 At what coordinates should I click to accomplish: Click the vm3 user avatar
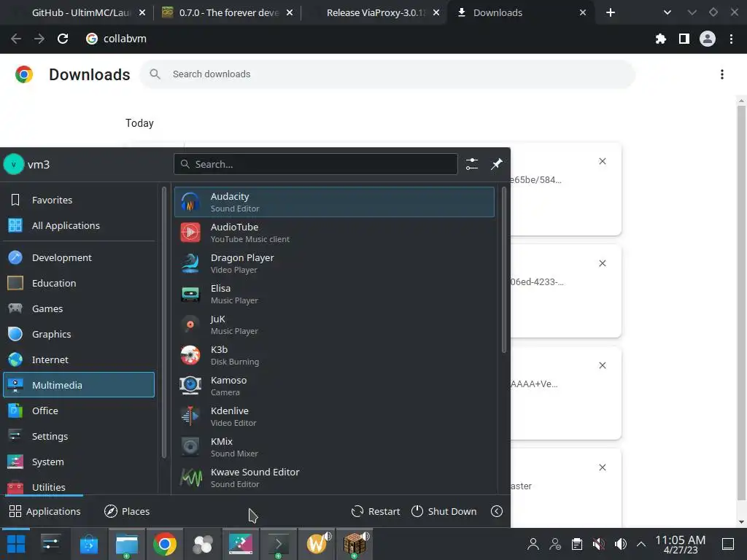pos(13,165)
